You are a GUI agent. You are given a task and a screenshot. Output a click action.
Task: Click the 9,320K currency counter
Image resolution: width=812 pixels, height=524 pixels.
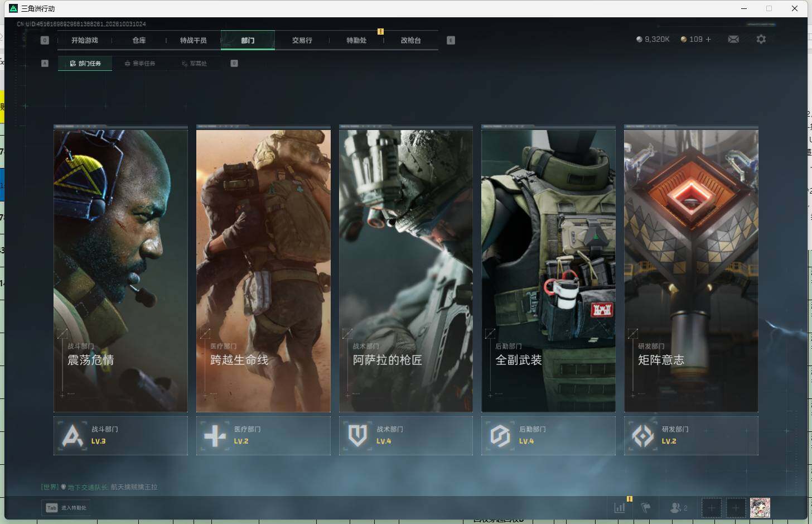click(652, 39)
